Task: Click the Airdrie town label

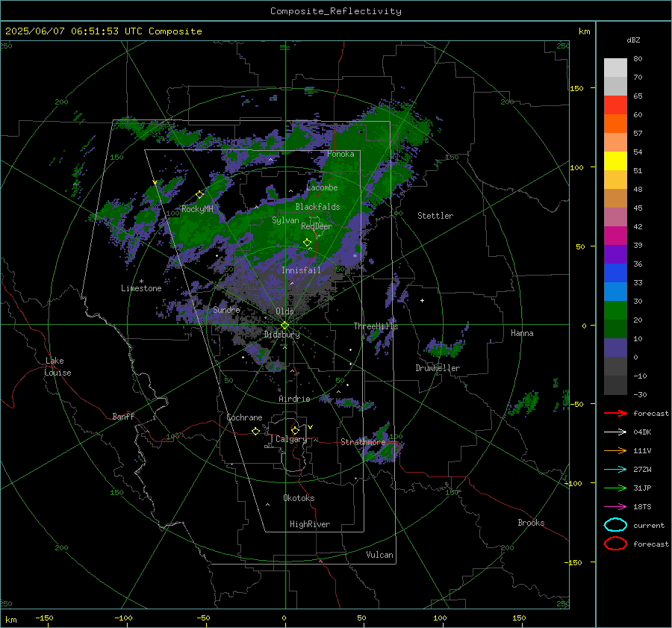Action: coord(294,399)
